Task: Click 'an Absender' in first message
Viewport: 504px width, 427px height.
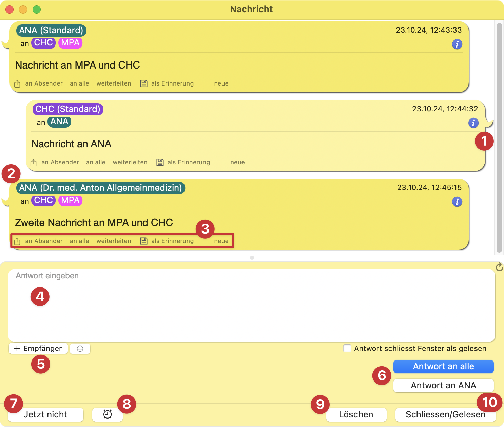Action: (x=44, y=83)
